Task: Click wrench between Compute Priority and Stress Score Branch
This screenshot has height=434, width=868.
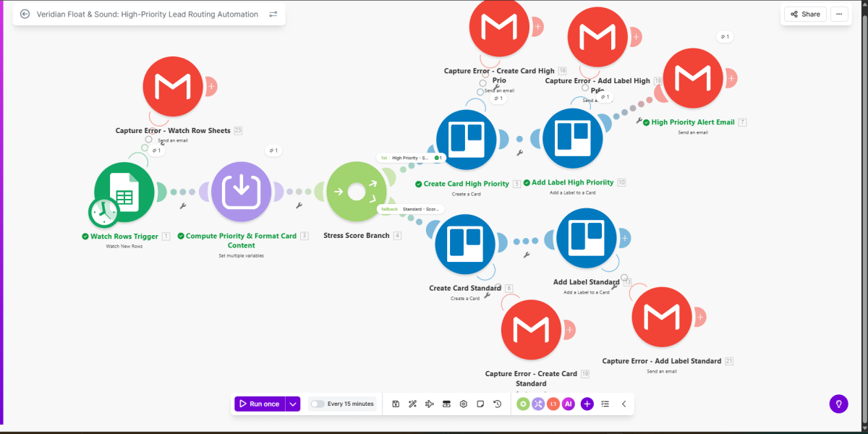Action: (x=299, y=206)
